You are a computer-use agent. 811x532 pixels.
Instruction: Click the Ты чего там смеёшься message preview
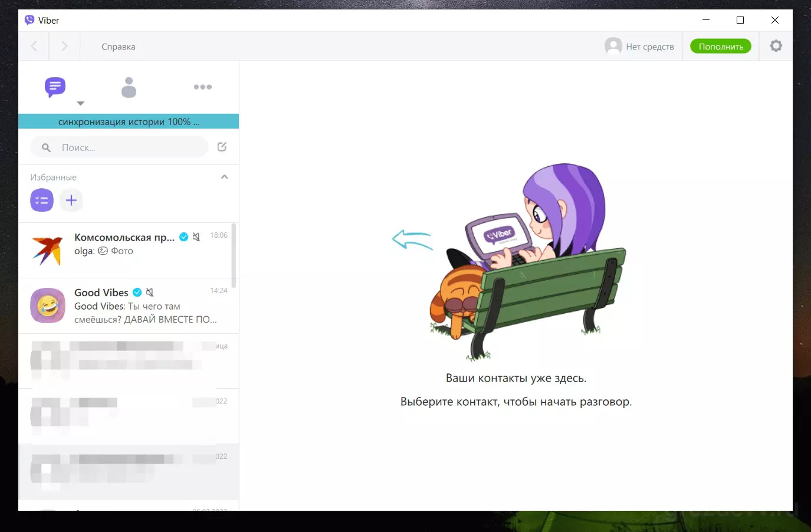(146, 313)
